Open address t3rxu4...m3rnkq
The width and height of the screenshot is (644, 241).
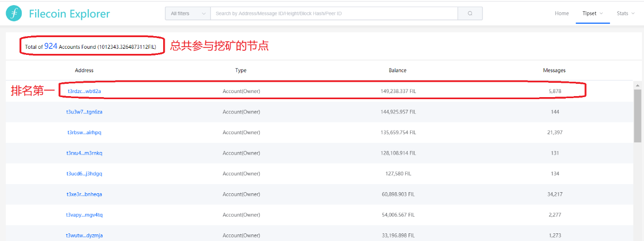(x=84, y=153)
